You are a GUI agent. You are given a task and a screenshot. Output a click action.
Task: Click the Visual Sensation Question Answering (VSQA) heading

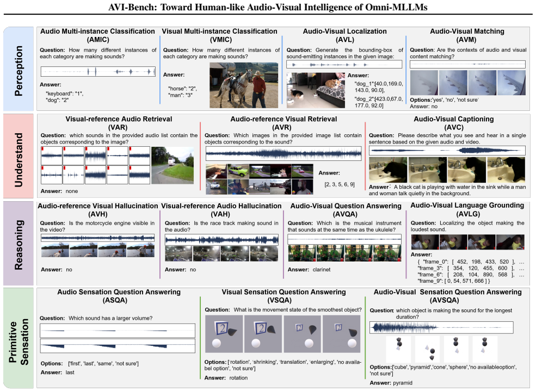click(x=284, y=296)
